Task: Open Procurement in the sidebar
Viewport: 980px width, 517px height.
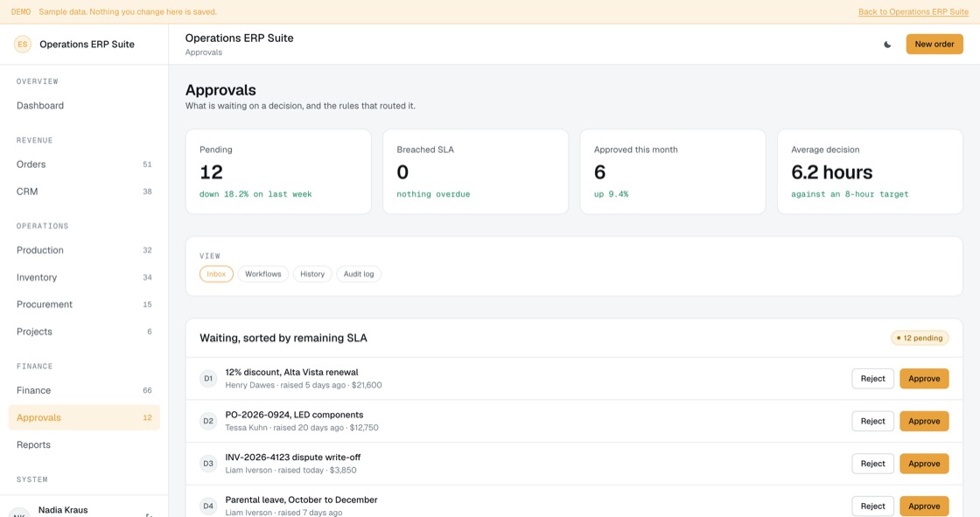Action: point(84,304)
